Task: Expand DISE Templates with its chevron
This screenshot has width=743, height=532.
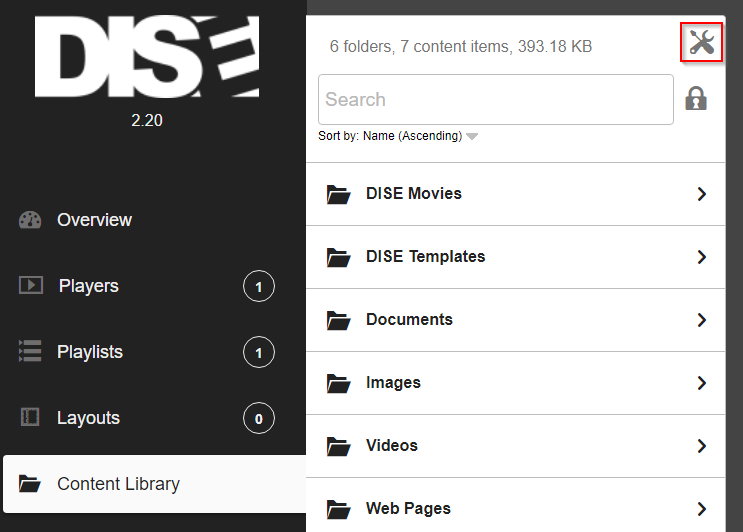Action: [702, 257]
